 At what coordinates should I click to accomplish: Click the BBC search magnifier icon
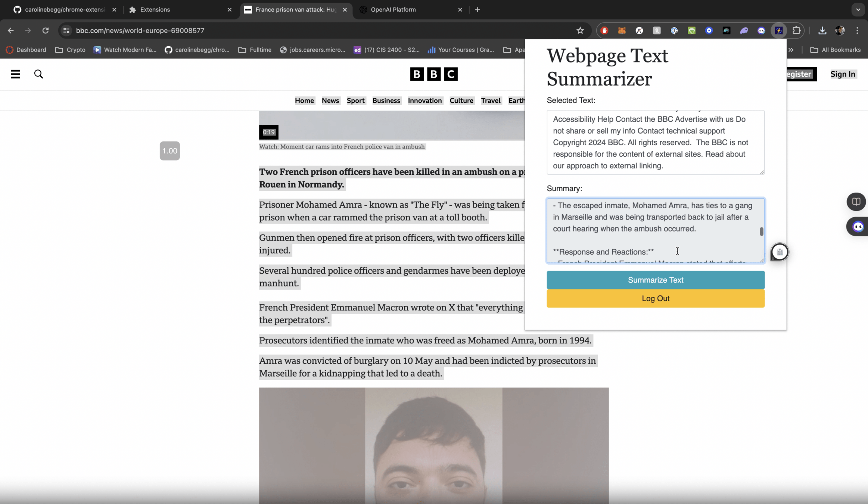point(38,74)
